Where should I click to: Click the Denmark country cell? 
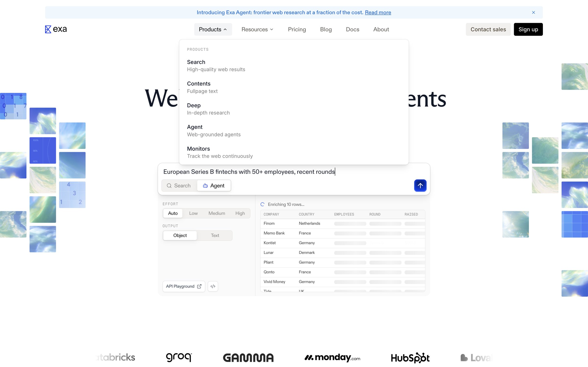pyautogui.click(x=307, y=253)
